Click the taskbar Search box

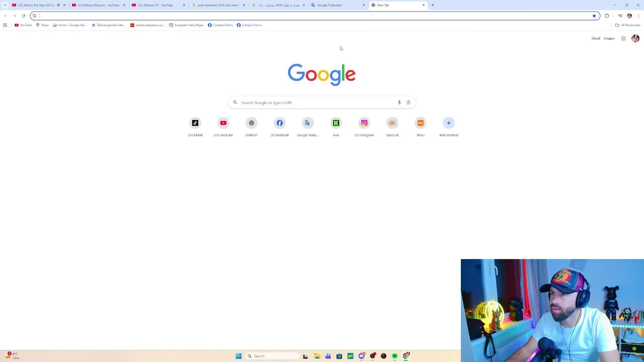point(272,356)
